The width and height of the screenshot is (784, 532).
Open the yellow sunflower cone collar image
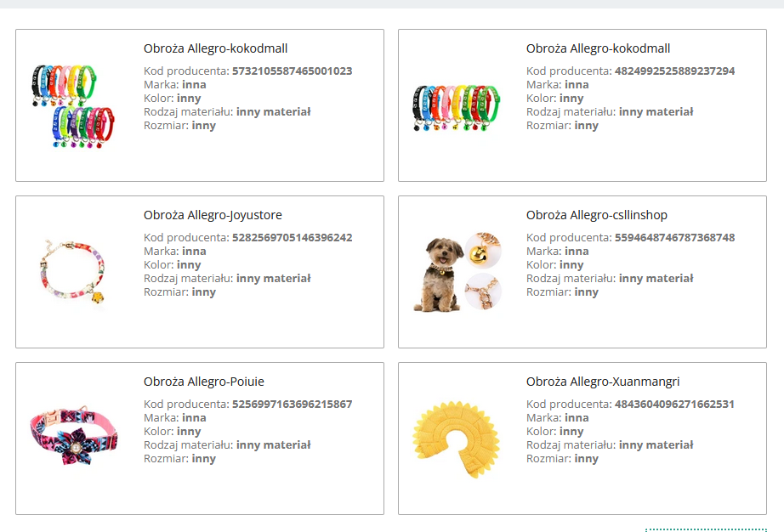coord(456,439)
